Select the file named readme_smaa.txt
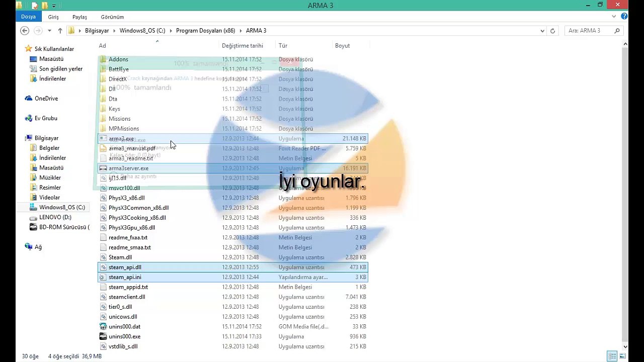This screenshot has width=644, height=362. coord(130,247)
